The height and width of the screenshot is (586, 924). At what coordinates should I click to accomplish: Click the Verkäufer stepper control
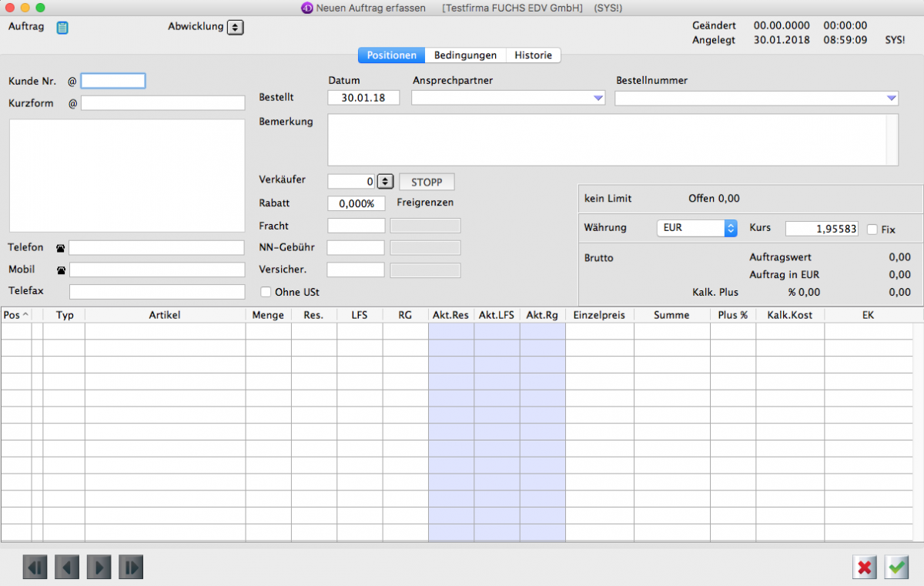tap(385, 182)
